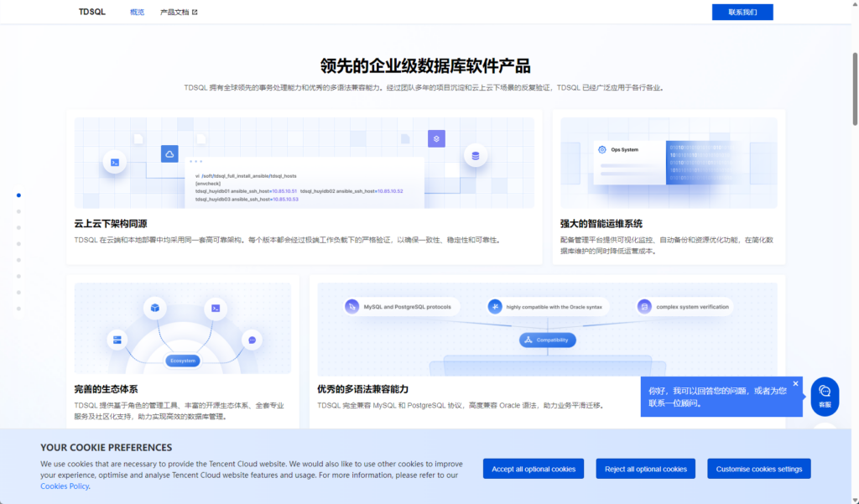Click the server icon in the ecosystem illustration

click(x=117, y=340)
